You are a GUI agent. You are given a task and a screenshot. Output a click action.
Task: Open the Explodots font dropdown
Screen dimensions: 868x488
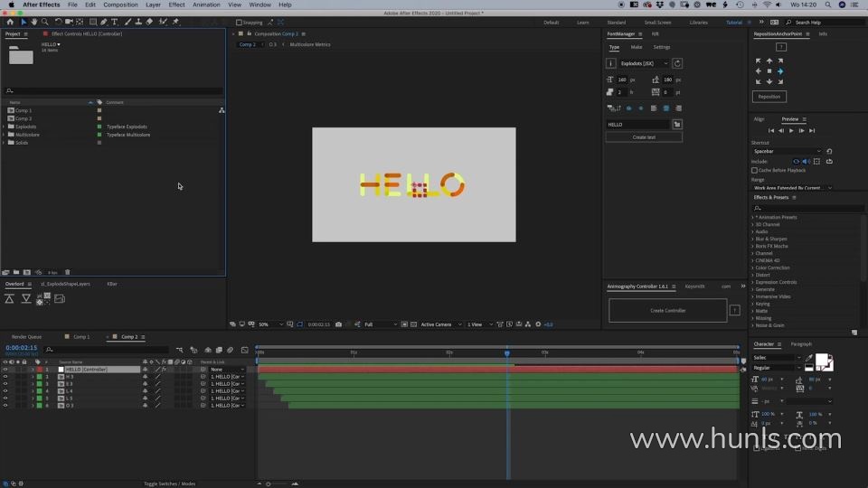point(645,63)
